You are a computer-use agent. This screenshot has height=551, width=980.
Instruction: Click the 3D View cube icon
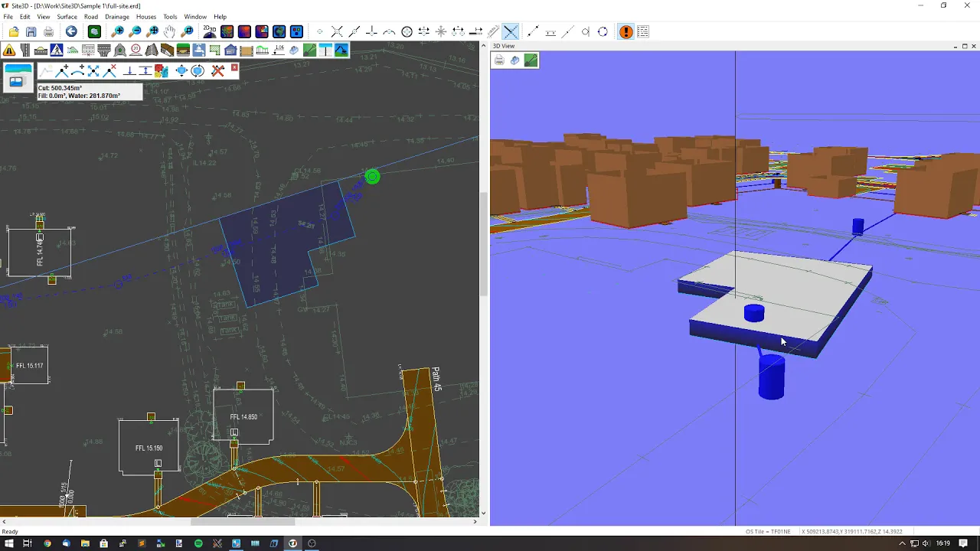(x=514, y=60)
